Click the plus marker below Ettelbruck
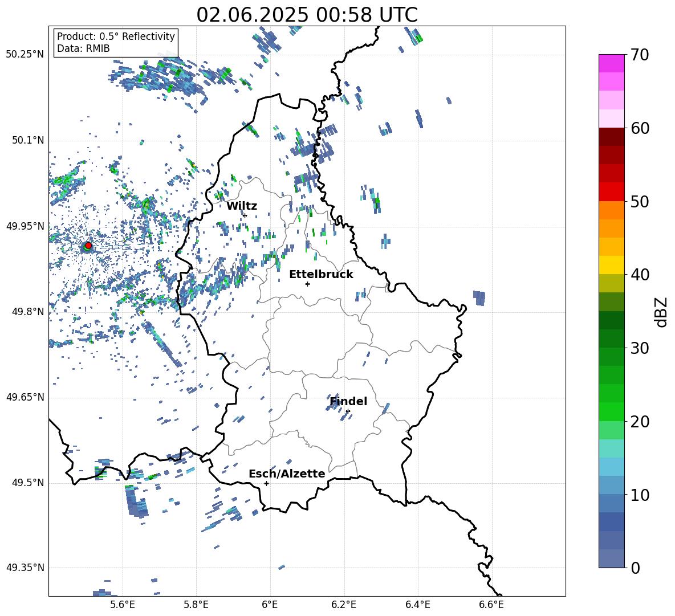The image size is (675, 616). (307, 284)
